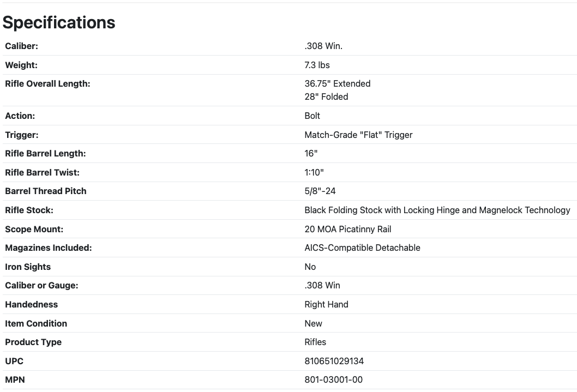
Task: Click the 36.75" Extended length text
Action: pos(337,83)
